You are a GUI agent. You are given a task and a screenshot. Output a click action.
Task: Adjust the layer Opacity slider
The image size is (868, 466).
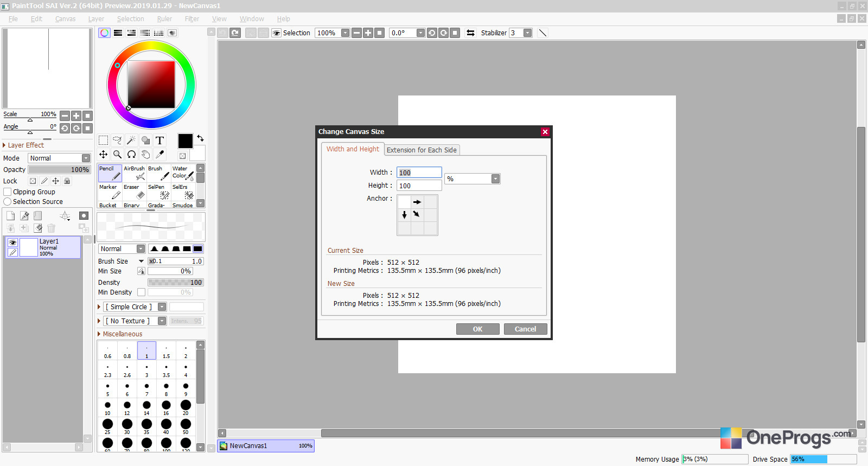click(59, 170)
